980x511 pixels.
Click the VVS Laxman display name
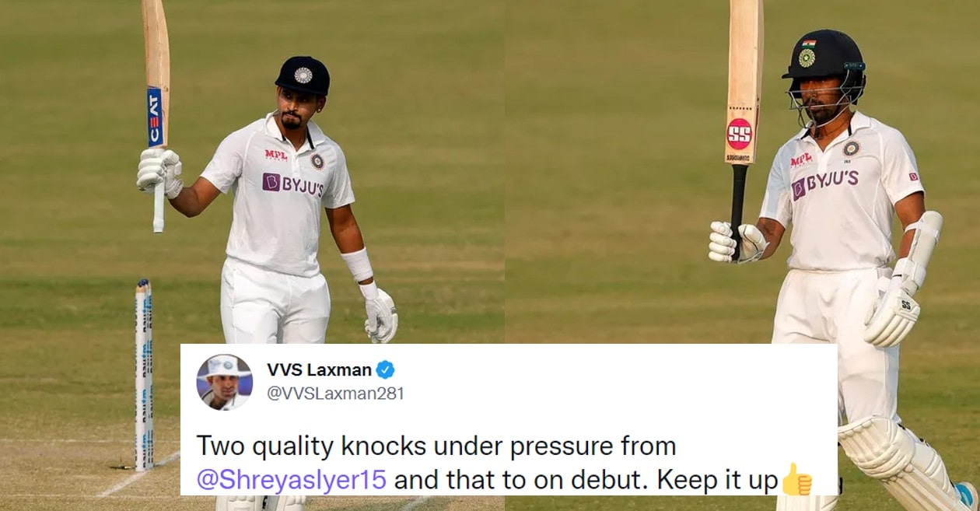pos(319,369)
